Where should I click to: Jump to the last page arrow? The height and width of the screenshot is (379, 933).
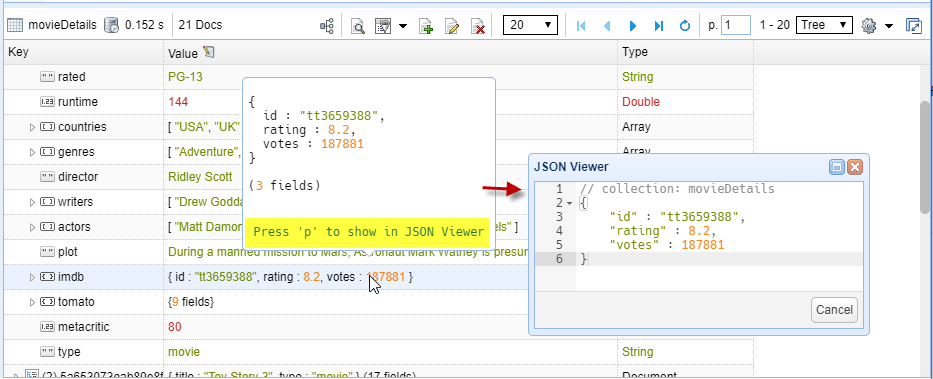click(659, 26)
